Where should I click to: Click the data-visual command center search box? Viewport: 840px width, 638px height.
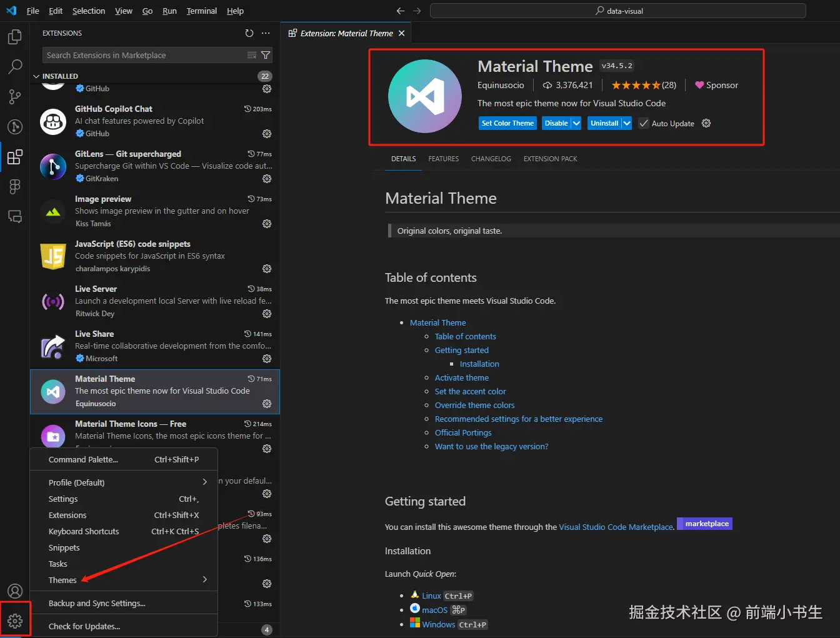tap(618, 11)
